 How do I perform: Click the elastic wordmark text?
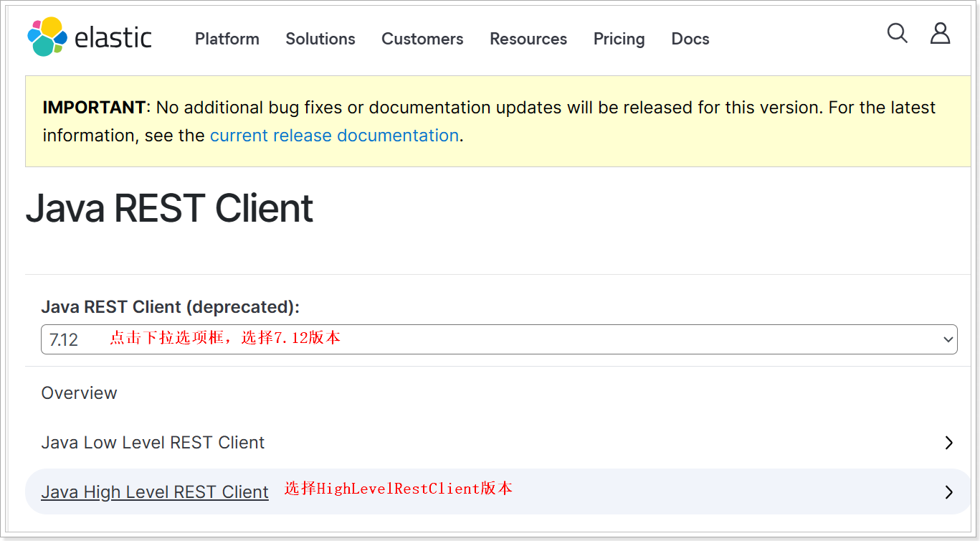coord(113,38)
